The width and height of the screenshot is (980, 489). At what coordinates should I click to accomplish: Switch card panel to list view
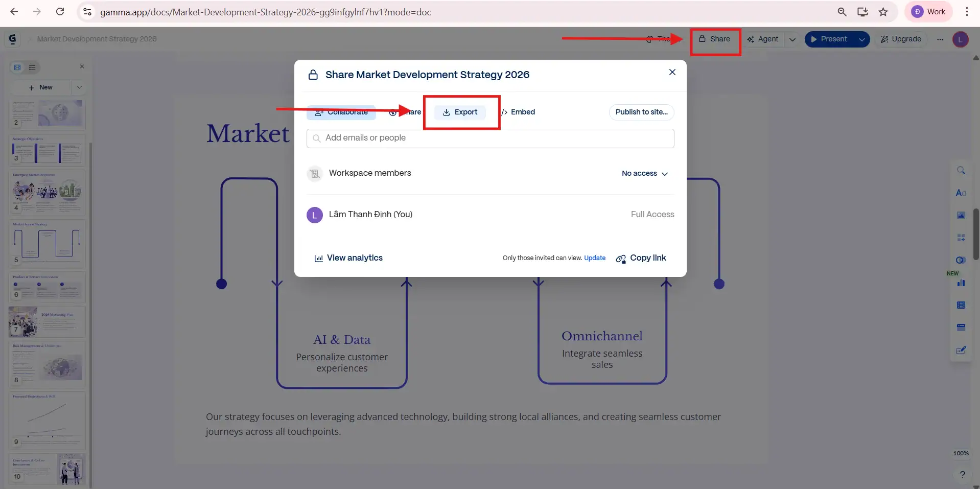(32, 67)
